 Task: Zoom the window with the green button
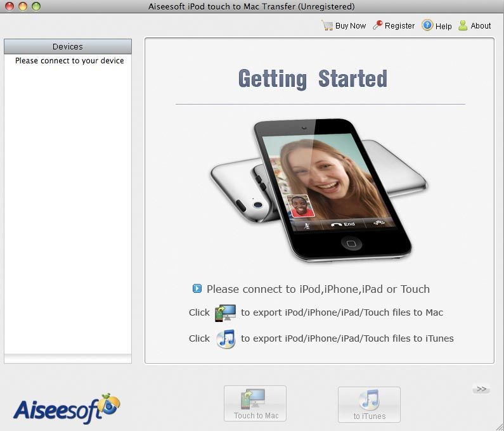pos(36,6)
